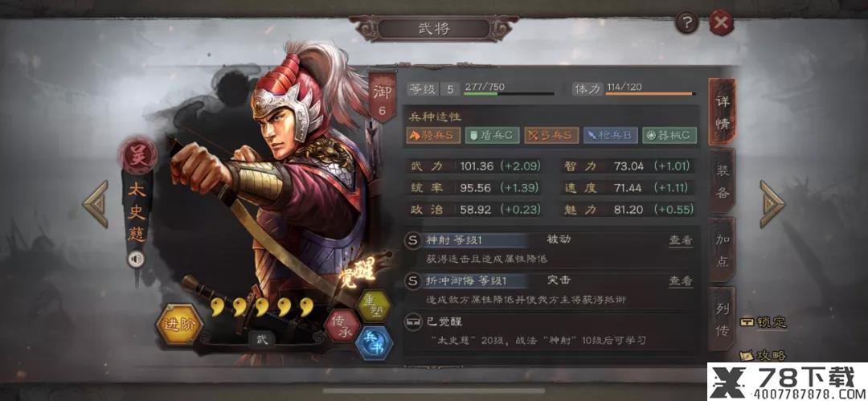Tap the 进阶 hexagon icon

click(177, 325)
